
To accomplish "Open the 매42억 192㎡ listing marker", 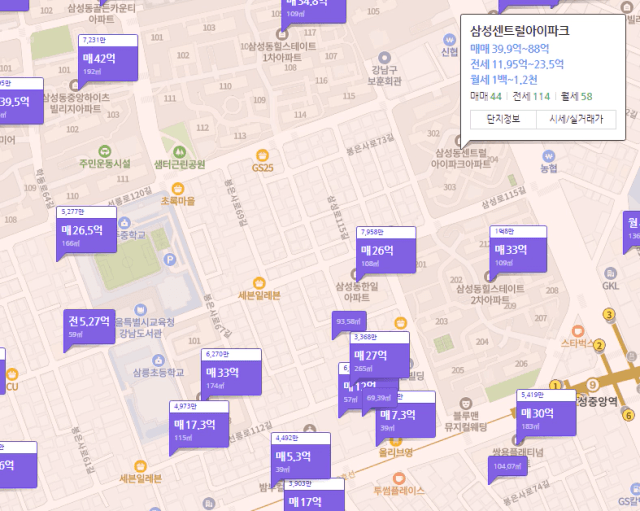I will coord(108,58).
